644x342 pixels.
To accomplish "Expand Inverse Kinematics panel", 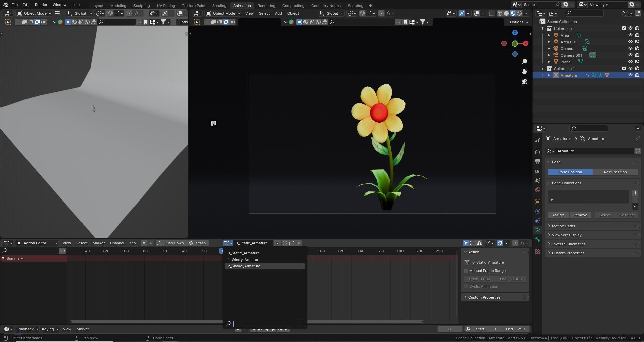I will (569, 244).
